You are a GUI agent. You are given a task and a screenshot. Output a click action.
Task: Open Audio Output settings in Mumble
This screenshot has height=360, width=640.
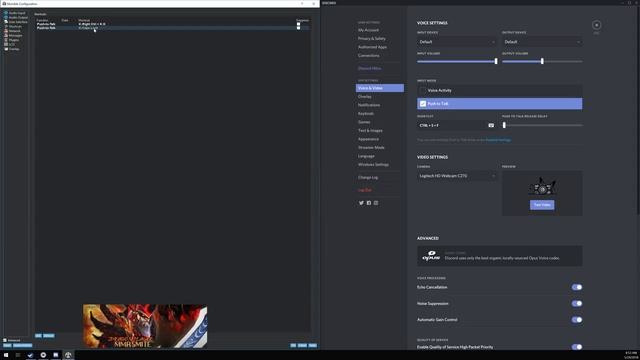16,18
